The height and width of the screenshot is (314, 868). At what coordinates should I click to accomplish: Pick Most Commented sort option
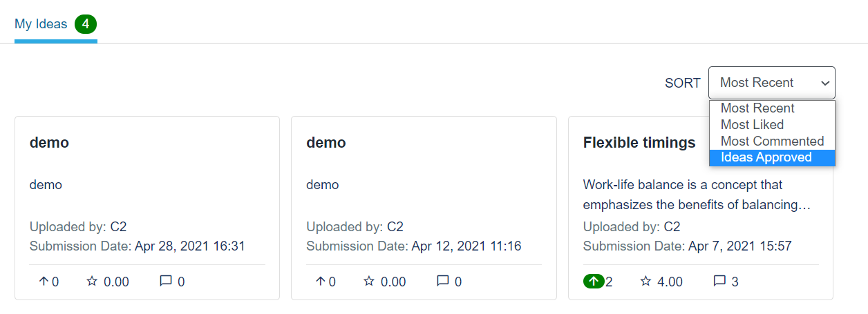772,141
